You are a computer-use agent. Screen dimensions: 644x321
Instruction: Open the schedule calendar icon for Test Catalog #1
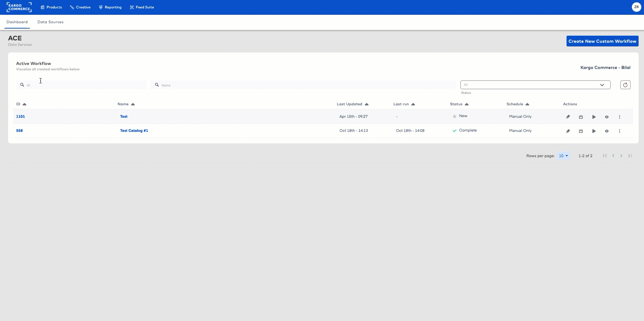coord(581,131)
